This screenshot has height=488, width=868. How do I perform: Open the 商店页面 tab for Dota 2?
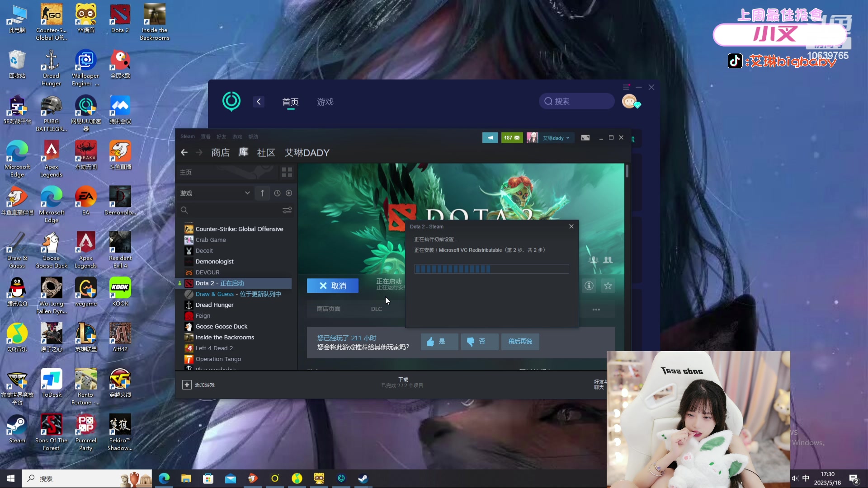point(329,309)
